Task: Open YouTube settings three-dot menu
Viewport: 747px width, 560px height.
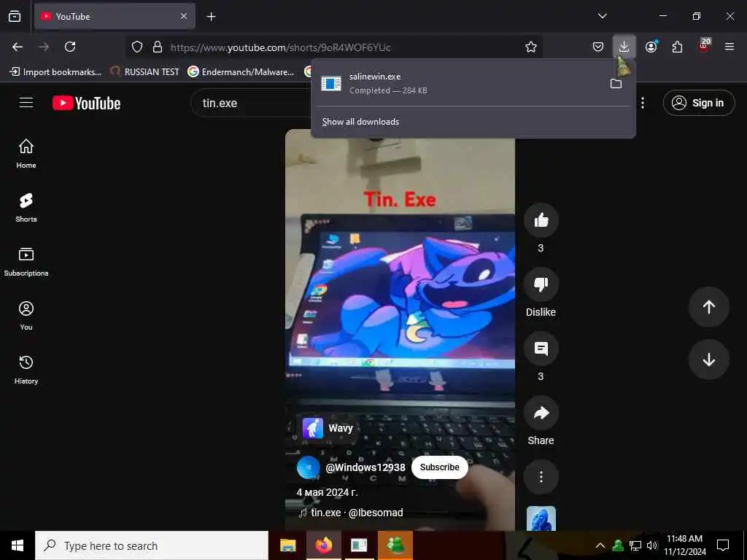Action: click(643, 103)
